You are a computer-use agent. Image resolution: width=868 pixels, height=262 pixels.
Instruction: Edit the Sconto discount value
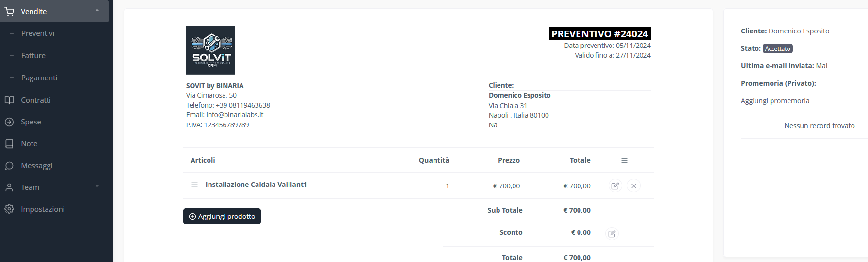(x=612, y=234)
